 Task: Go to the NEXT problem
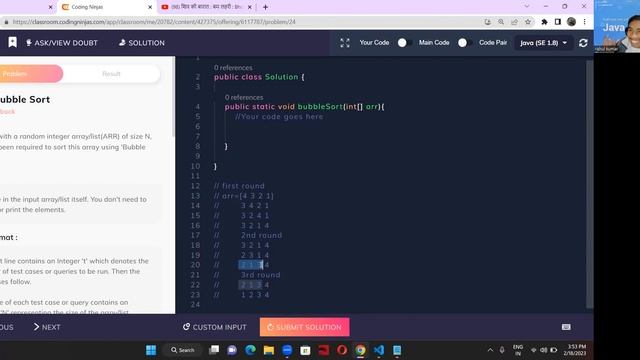click(x=47, y=327)
